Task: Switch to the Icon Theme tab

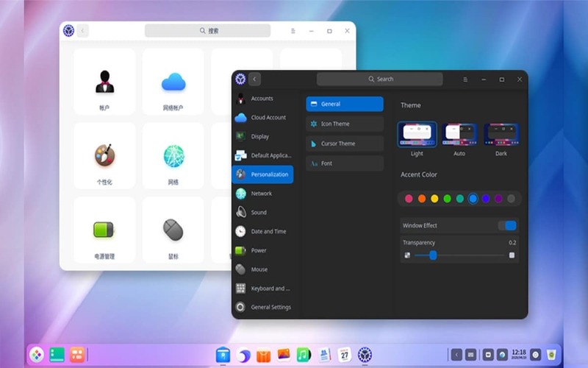Action: click(x=345, y=124)
